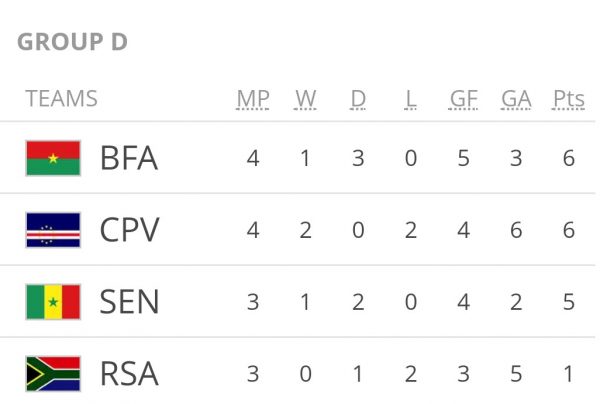
Task: Click the W column header
Action: (x=306, y=99)
